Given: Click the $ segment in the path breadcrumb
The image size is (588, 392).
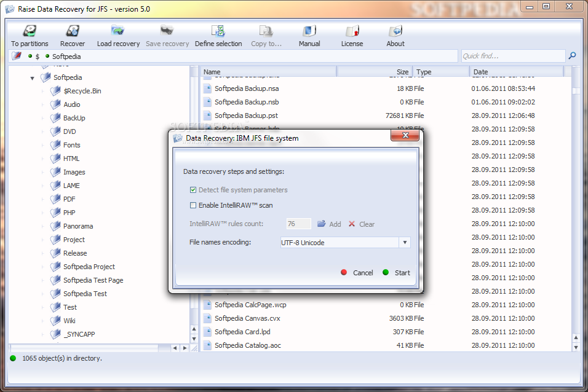Looking at the screenshot, I should (x=37, y=56).
